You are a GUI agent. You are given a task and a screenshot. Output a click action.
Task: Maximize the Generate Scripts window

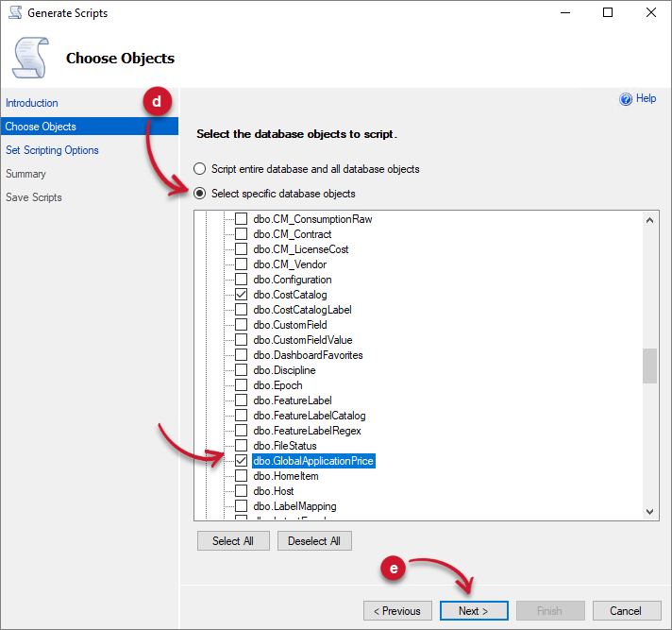pyautogui.click(x=608, y=12)
